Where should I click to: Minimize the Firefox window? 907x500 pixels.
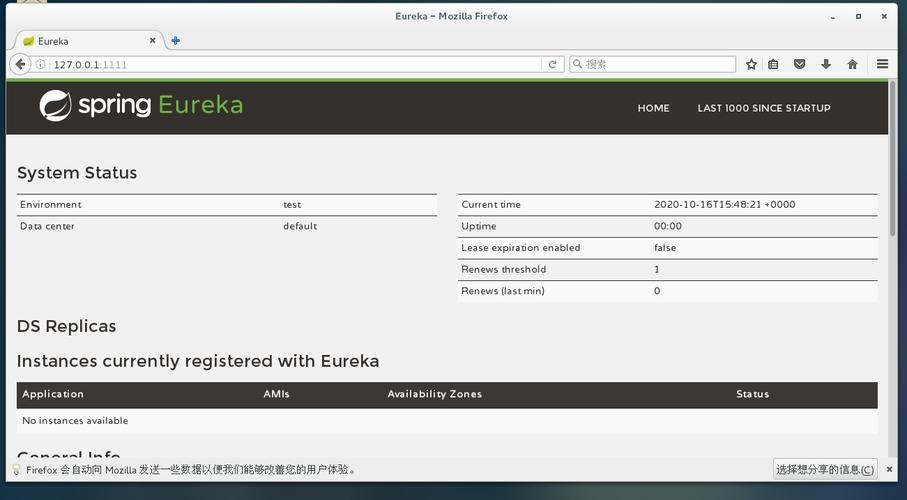[x=832, y=17]
